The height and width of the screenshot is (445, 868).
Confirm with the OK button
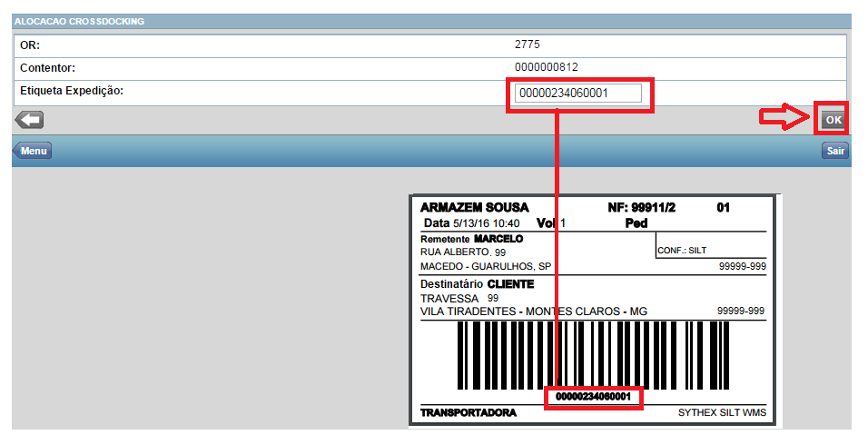pos(833,120)
